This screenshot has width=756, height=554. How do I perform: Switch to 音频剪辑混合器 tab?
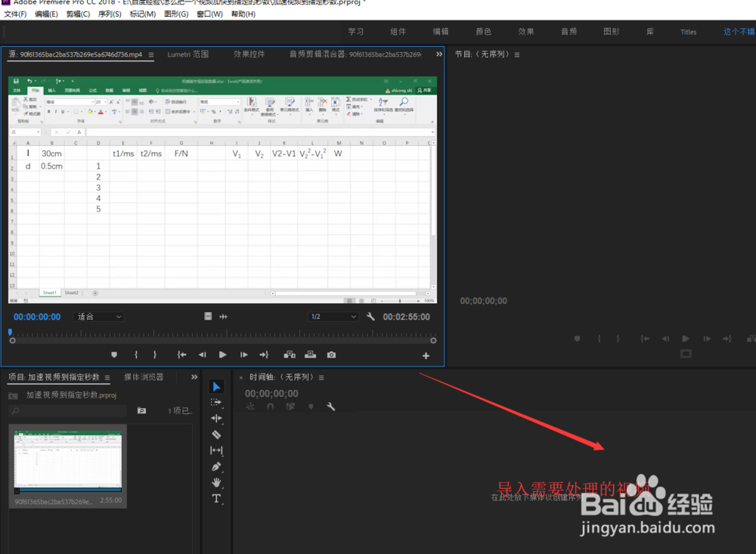point(355,54)
